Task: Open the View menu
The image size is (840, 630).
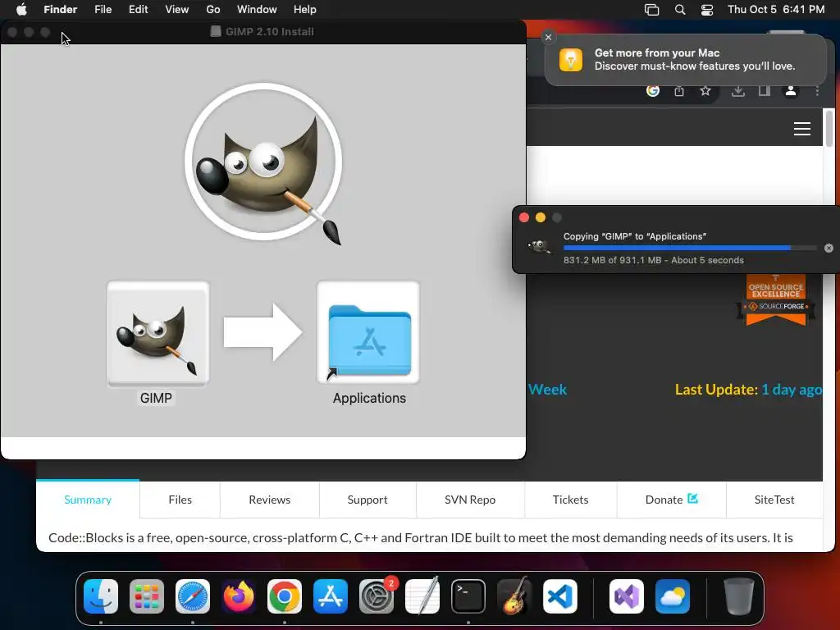Action: pos(177,10)
